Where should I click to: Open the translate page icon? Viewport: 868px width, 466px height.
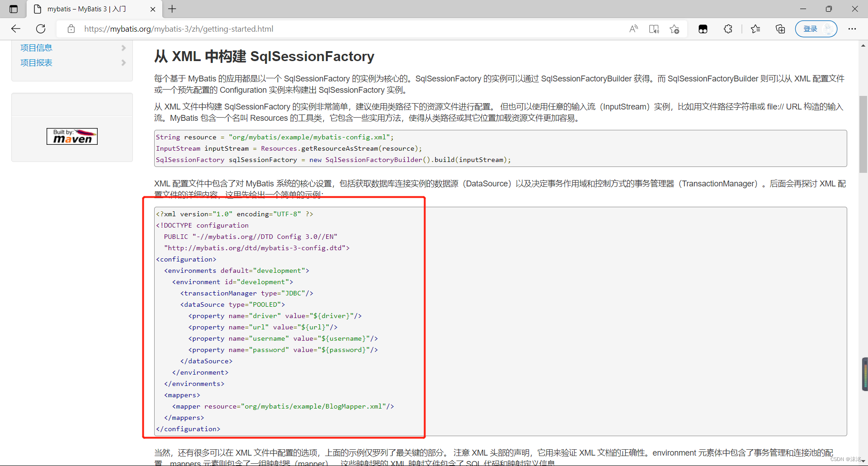(x=654, y=29)
